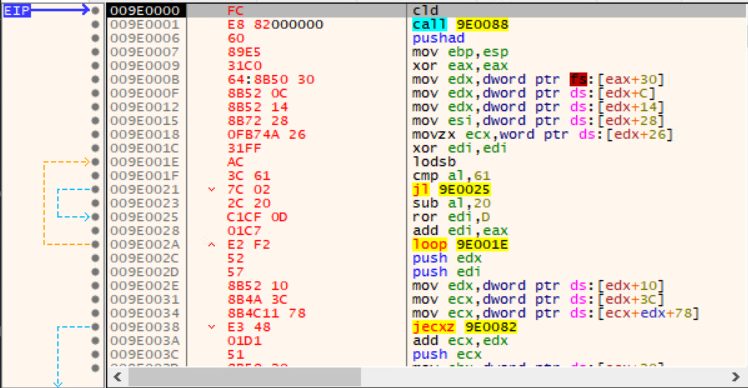748x388 pixels.
Task: Select sub al,20 instruction
Action: pos(452,203)
